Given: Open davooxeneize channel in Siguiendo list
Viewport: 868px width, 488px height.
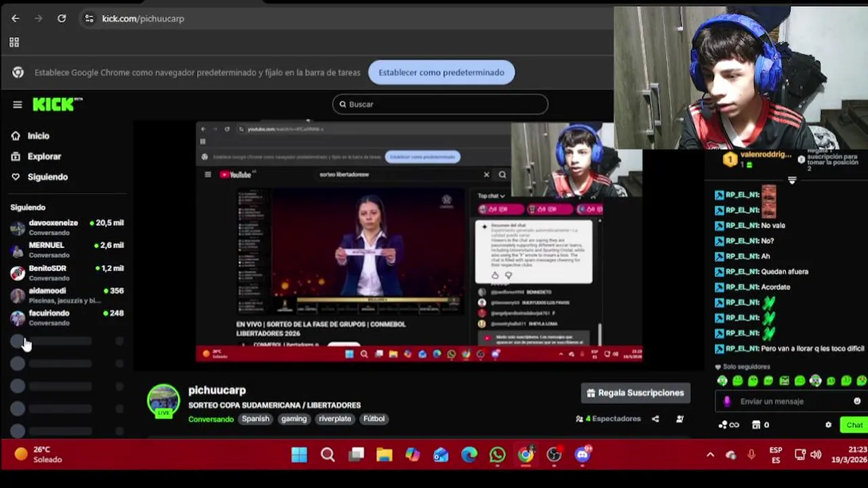Looking at the screenshot, I should (x=66, y=228).
